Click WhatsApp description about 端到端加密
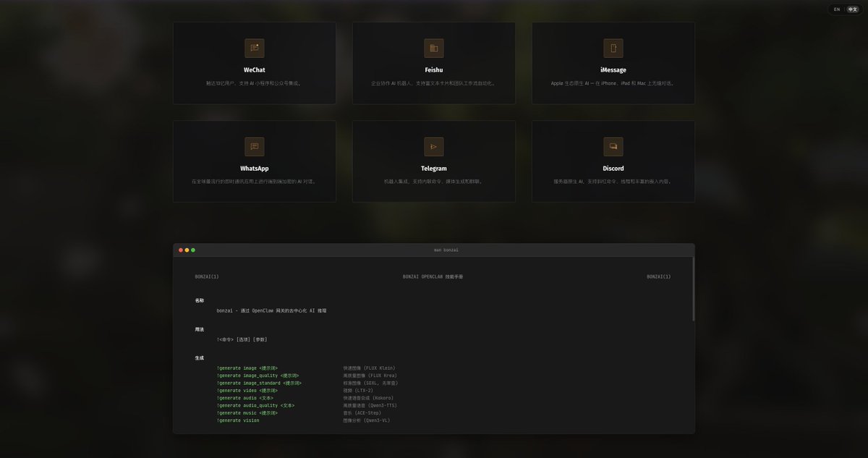Image resolution: width=868 pixels, height=458 pixels. 255,182
